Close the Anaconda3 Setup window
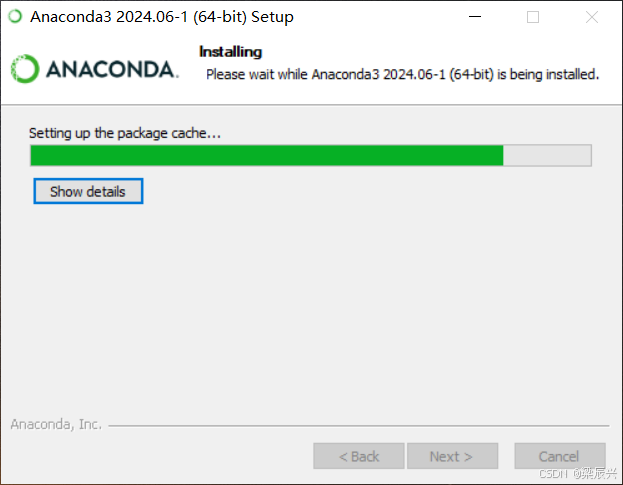 [x=592, y=17]
